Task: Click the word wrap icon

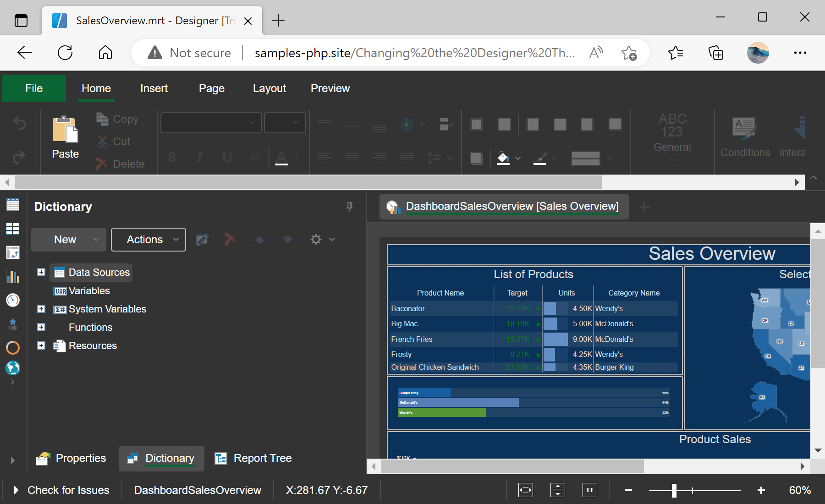Action: point(446,124)
